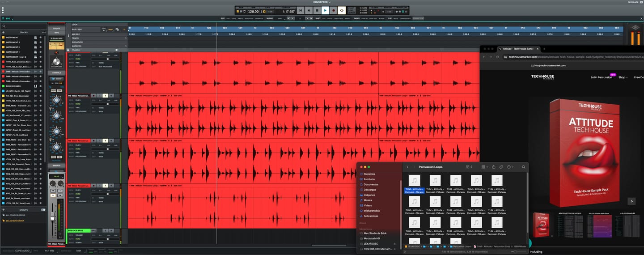Open the TAPE section tab
Image resolution: width=644 pixels, height=255 pixels.
(x=56, y=33)
